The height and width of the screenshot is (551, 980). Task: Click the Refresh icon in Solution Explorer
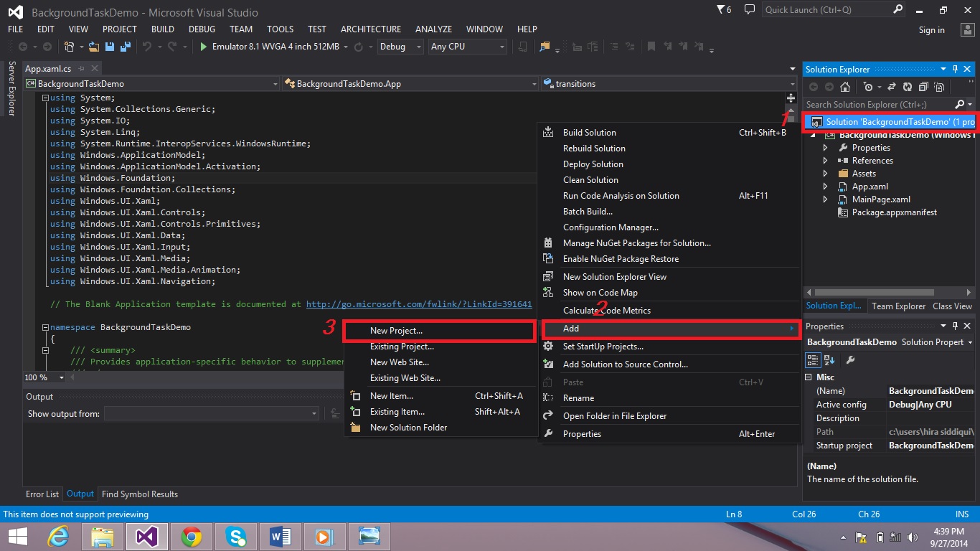pyautogui.click(x=908, y=87)
